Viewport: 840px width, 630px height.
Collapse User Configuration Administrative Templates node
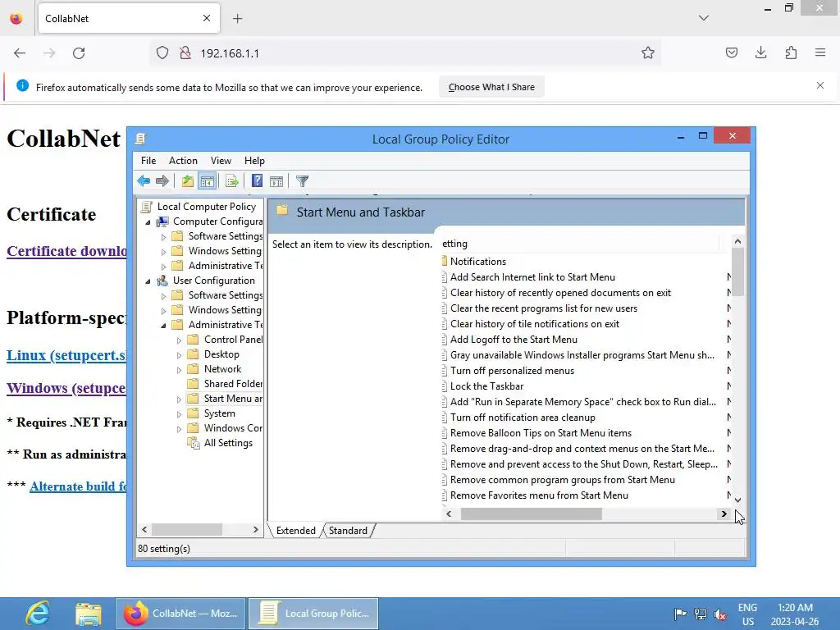(x=163, y=325)
